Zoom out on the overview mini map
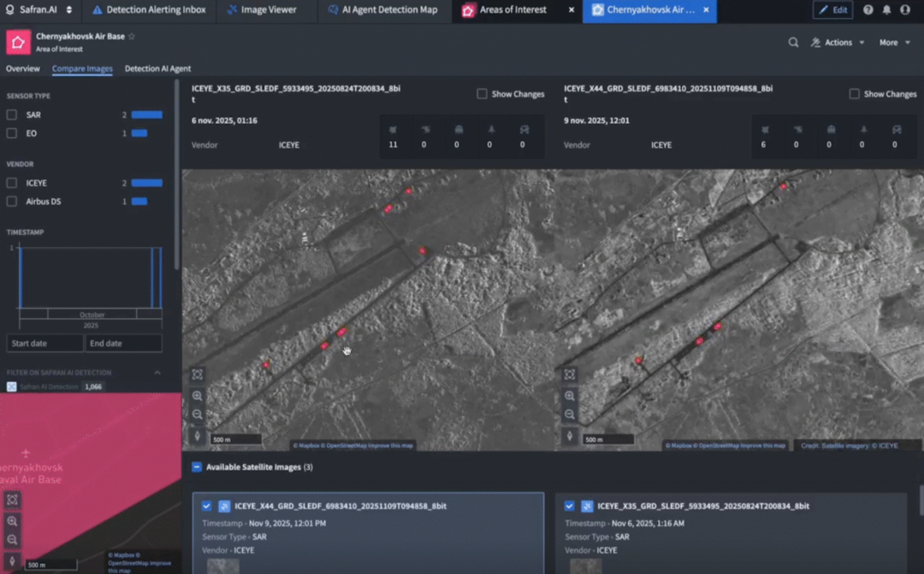This screenshot has width=924, height=574. tap(12, 540)
